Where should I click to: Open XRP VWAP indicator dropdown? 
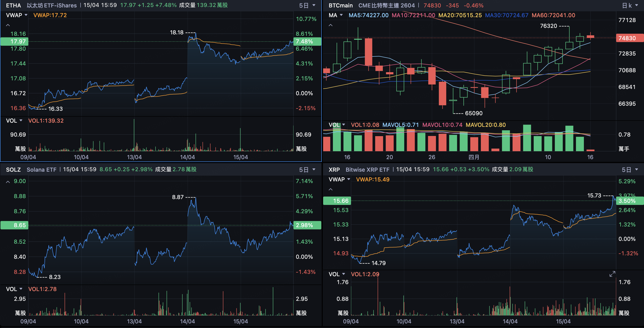click(348, 179)
